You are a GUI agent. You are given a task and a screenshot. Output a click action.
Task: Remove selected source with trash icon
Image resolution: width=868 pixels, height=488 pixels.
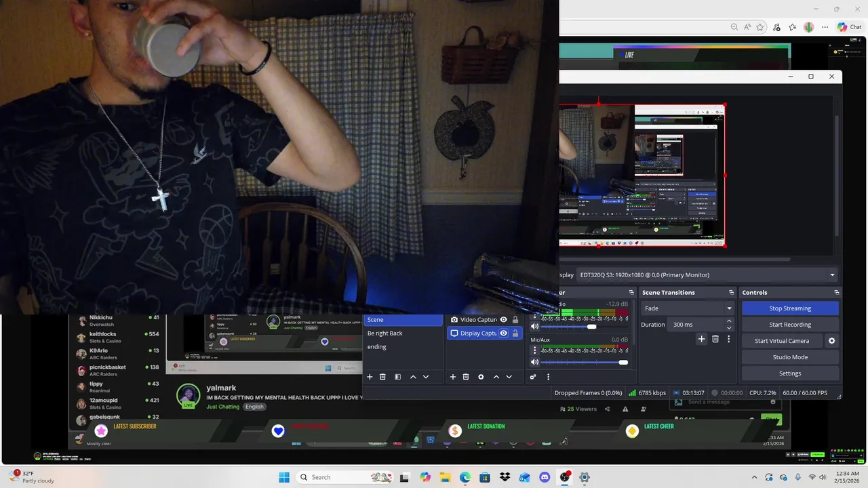coord(466,377)
